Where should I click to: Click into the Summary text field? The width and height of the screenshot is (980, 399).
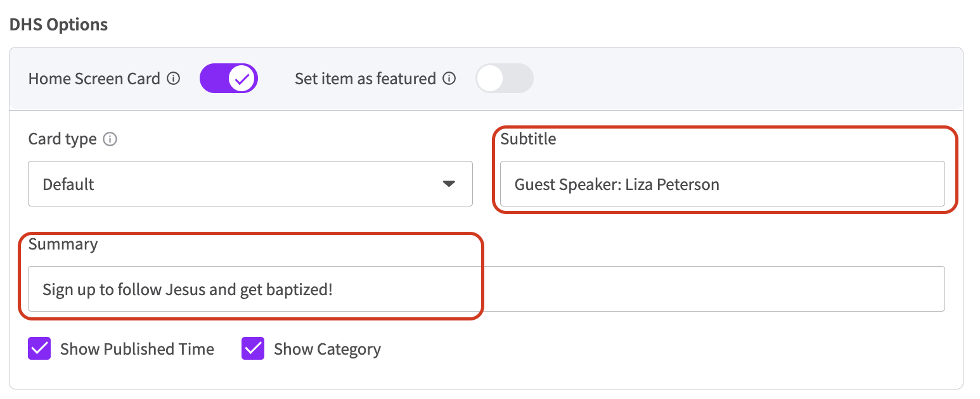pos(486,289)
